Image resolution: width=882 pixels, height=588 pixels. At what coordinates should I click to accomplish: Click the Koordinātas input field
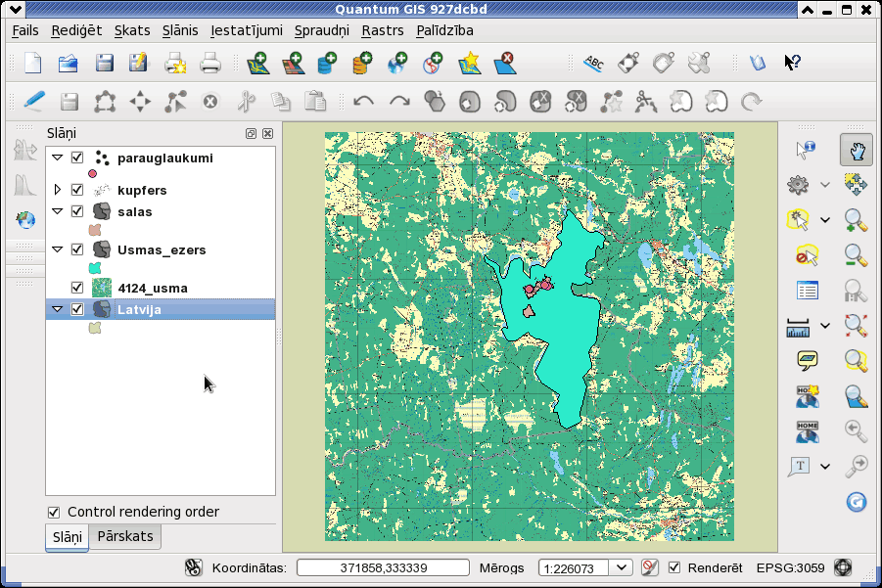click(x=383, y=567)
